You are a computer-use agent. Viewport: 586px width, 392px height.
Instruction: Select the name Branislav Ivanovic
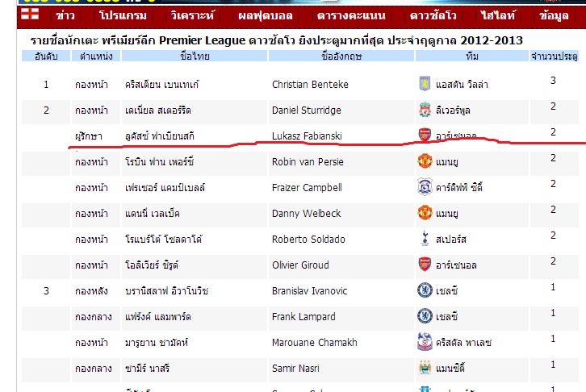309,290
